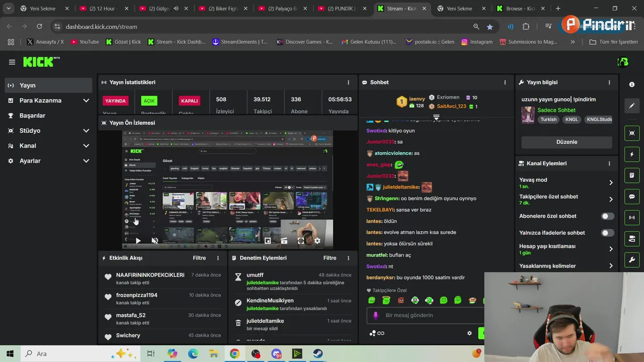644x362 pixels.
Task: Open Gözat | Kick bookmark
Action: click(x=123, y=42)
